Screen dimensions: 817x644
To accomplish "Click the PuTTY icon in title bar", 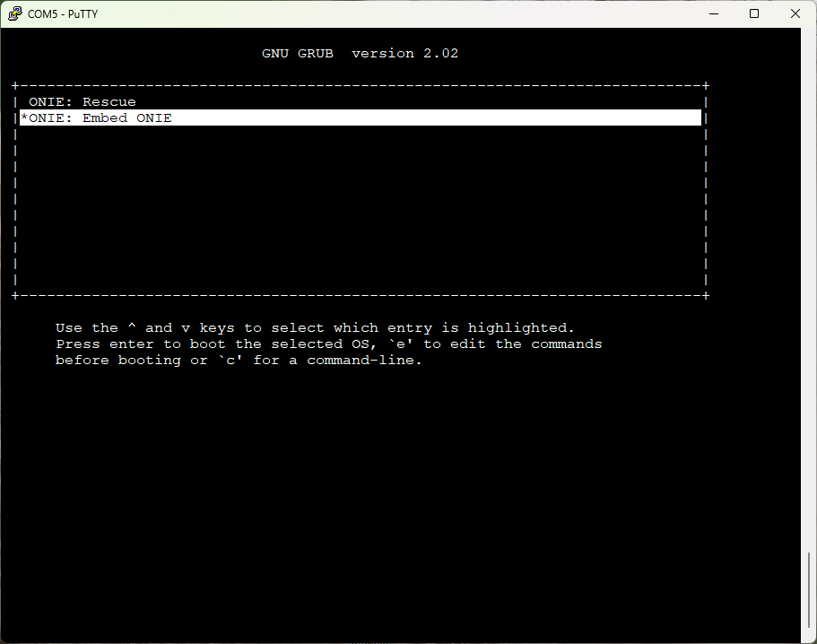I will click(x=14, y=13).
